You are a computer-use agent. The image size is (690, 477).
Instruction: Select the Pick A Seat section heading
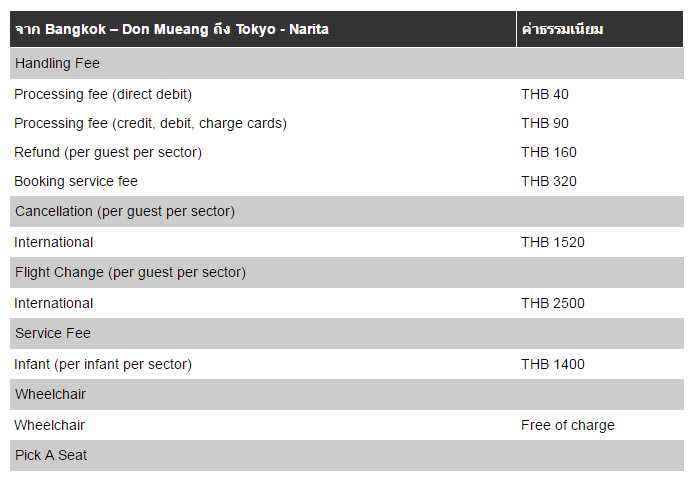click(x=51, y=455)
